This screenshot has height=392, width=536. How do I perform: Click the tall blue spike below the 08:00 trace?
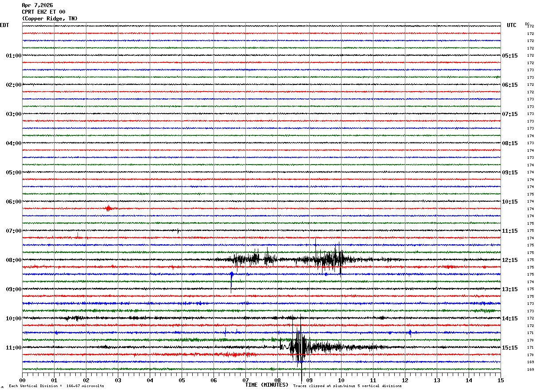(231, 282)
